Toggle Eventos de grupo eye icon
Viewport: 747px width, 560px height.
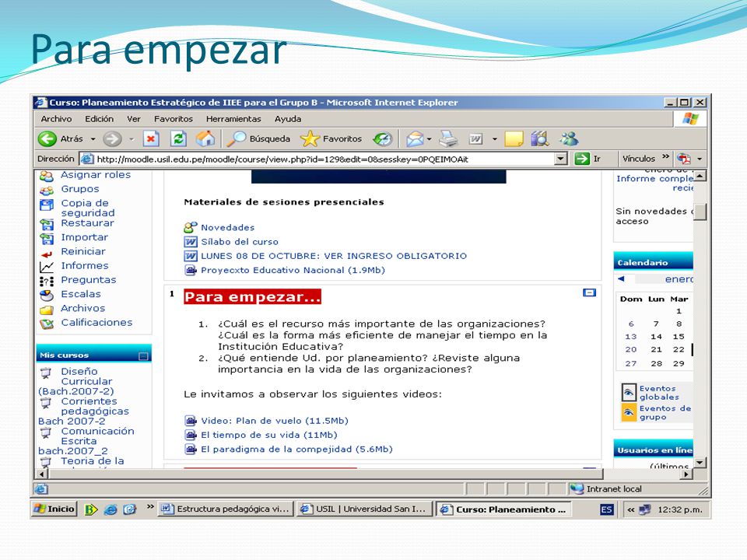coord(629,412)
